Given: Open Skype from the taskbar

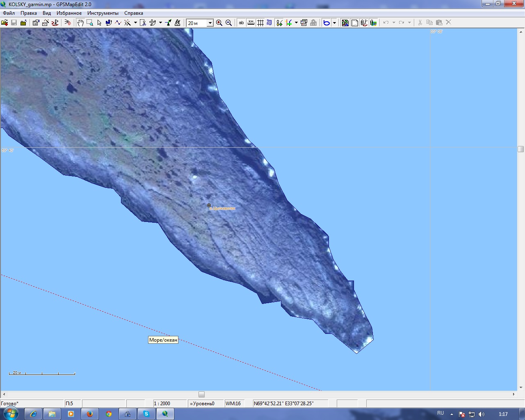Looking at the screenshot, I should (146, 414).
